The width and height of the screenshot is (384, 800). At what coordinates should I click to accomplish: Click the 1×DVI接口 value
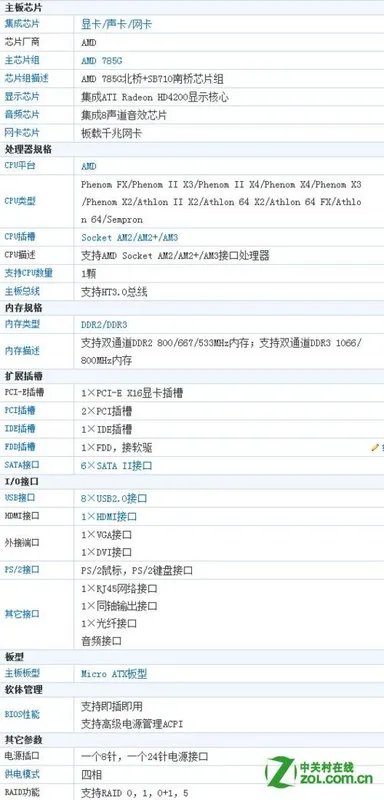107,553
